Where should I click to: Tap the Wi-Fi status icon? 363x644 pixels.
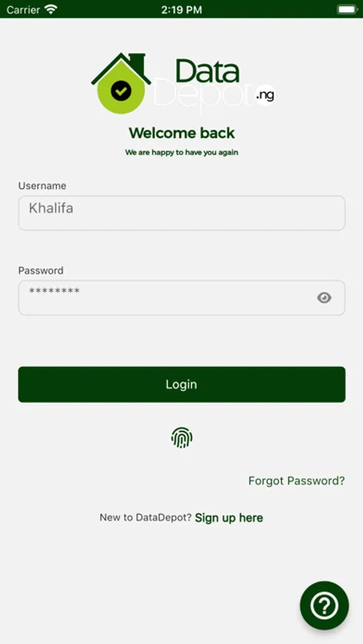[51, 9]
